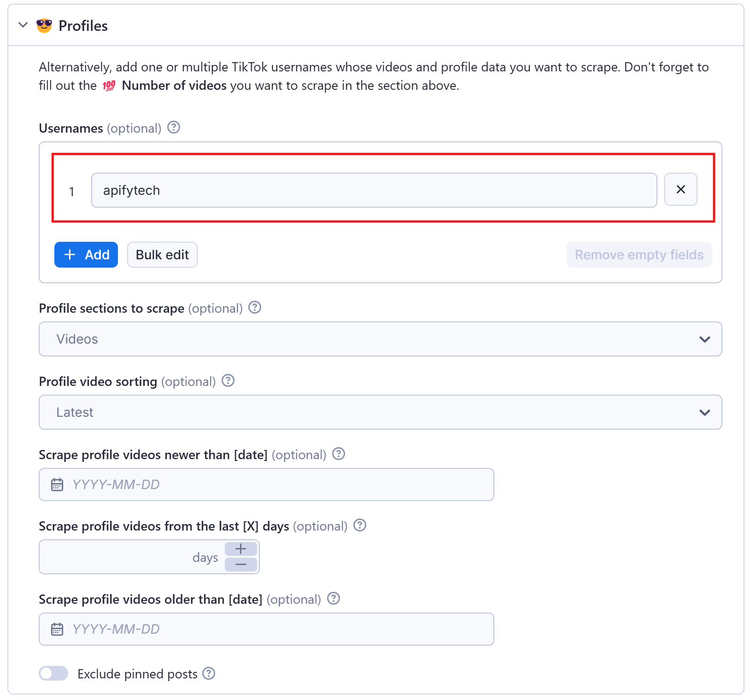750x700 pixels.
Task: Click the help icon beside Profile sections to scrape
Action: click(x=254, y=308)
